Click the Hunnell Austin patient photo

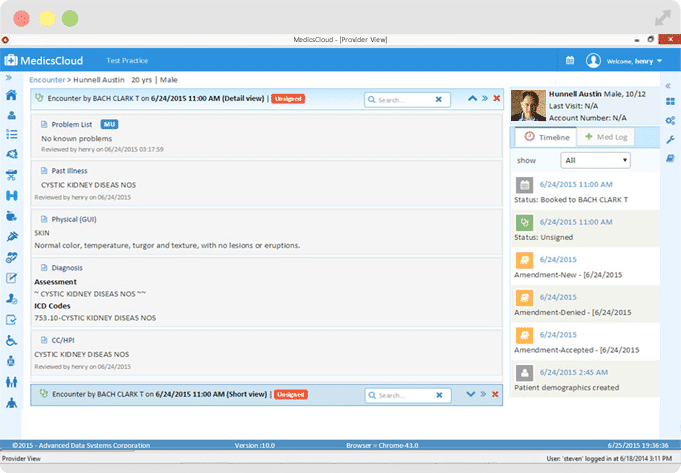pyautogui.click(x=528, y=106)
